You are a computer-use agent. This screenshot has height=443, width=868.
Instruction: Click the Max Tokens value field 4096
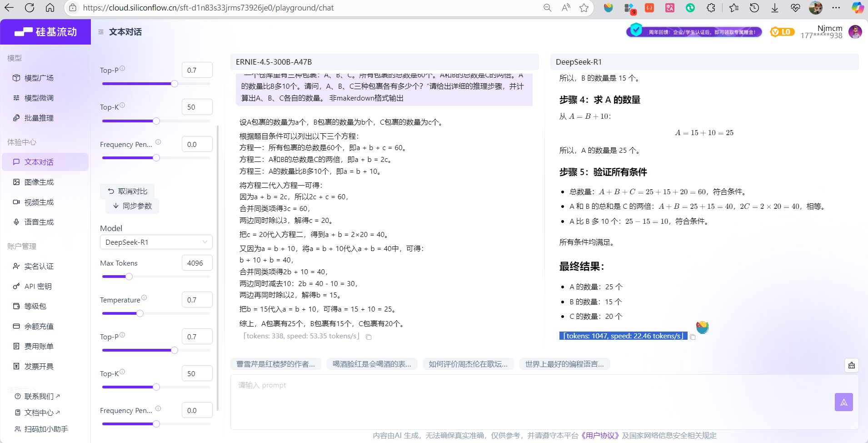(197, 263)
